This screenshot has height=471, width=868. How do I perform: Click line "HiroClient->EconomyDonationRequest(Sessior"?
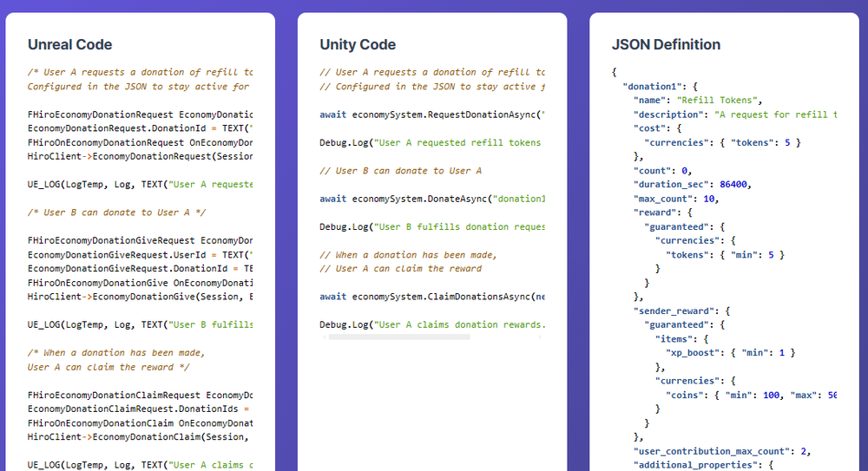pos(140,157)
